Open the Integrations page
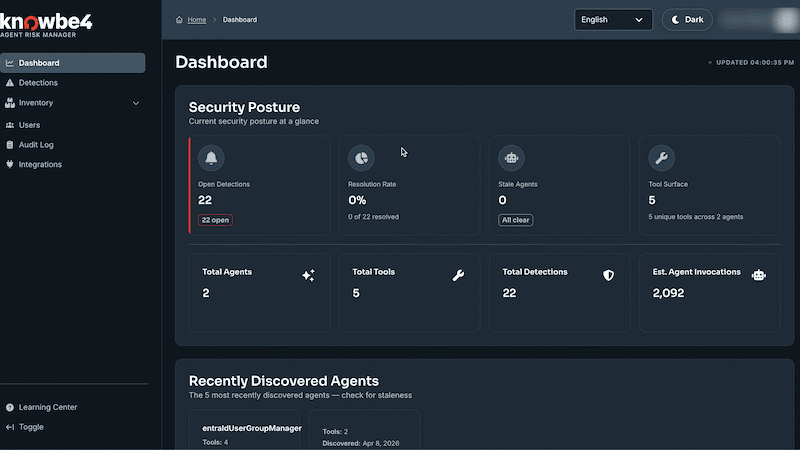This screenshot has width=800, height=450. tap(40, 164)
